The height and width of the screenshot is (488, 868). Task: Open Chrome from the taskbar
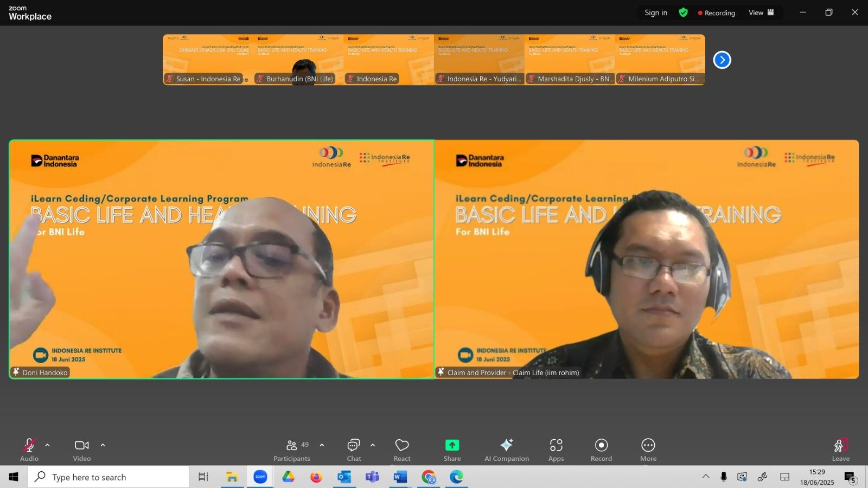429,477
